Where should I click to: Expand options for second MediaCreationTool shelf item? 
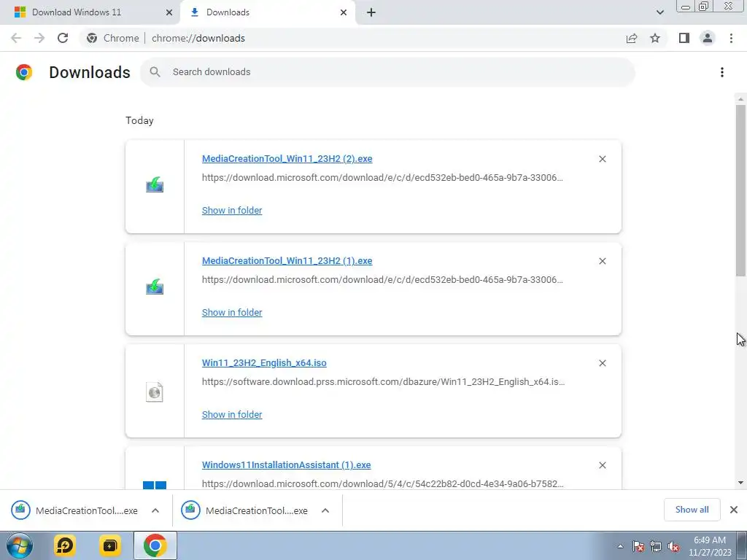[325, 510]
